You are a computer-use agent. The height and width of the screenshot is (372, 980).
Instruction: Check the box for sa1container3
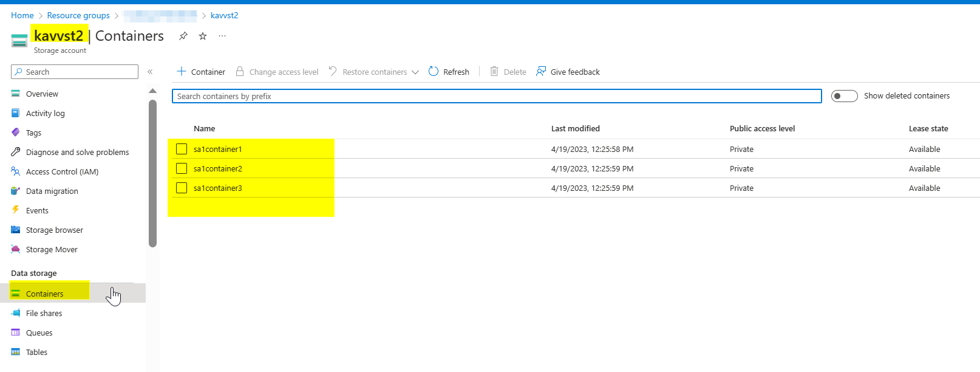[x=182, y=188]
